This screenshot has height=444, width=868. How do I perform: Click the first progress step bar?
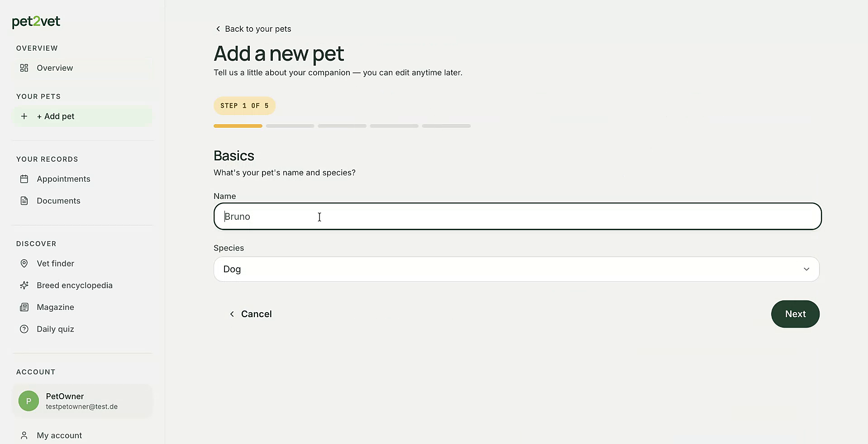pos(238,126)
